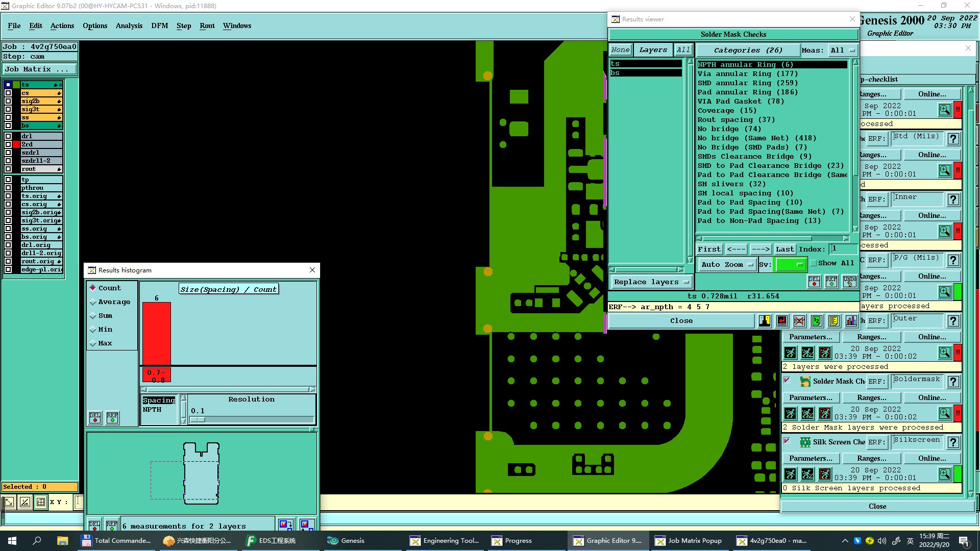Click the UNDO icon in Results viewer
Viewport: 980px width, 551px height.
[849, 281]
